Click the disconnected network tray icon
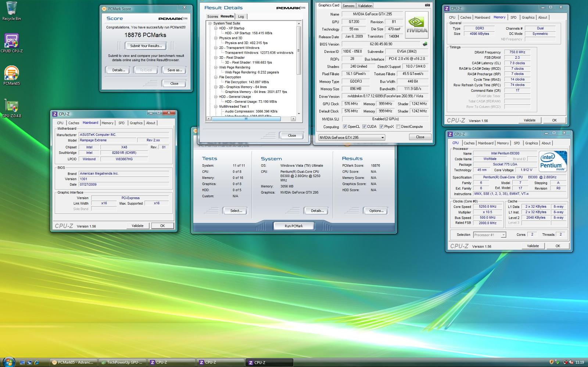 566,362
